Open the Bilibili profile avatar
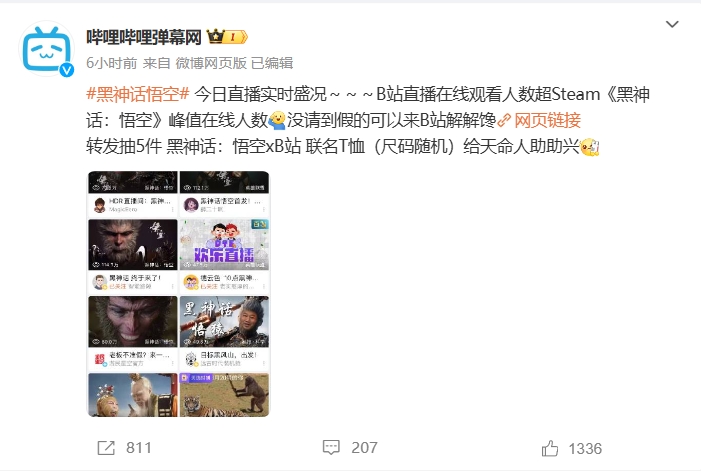This screenshot has height=471, width=701. pyautogui.click(x=46, y=49)
